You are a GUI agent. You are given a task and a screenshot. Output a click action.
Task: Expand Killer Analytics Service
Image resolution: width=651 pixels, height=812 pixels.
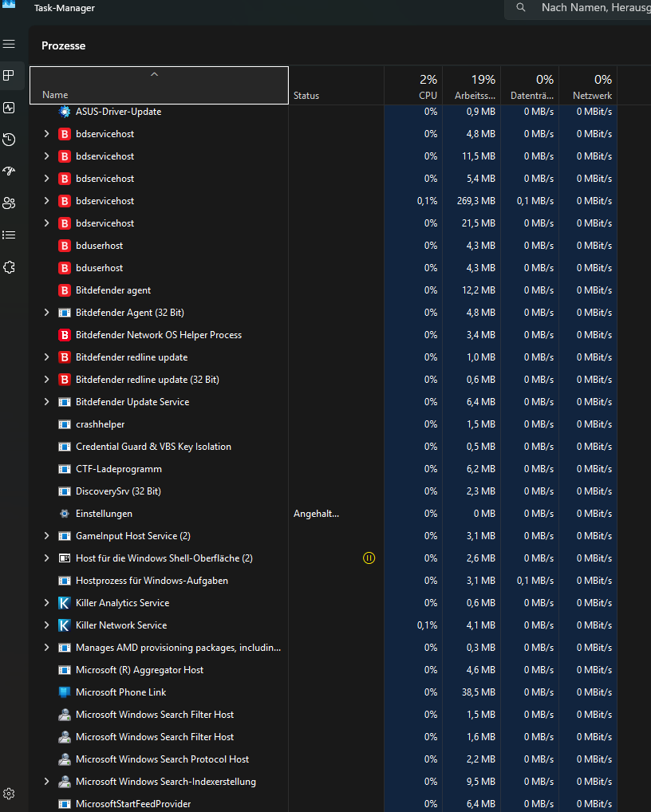(x=46, y=603)
